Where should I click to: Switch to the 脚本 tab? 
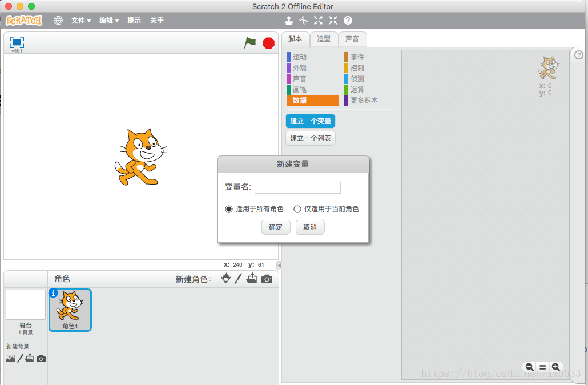pos(295,39)
